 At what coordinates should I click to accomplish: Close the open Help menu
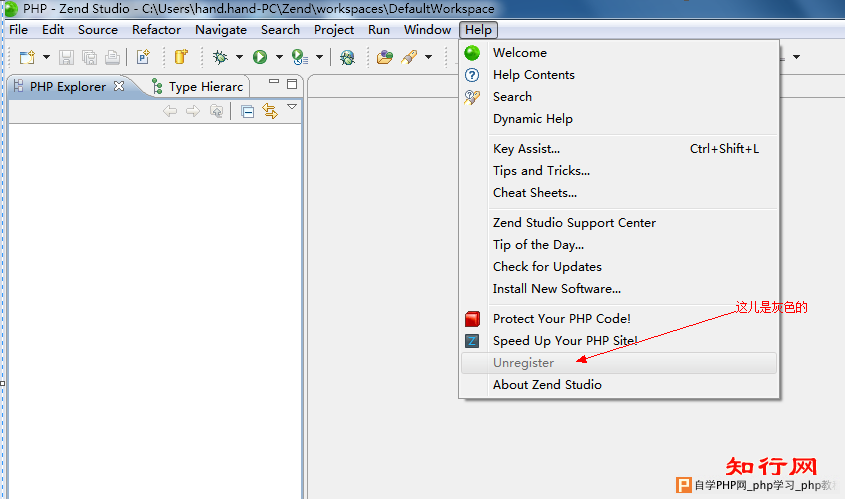tap(478, 30)
